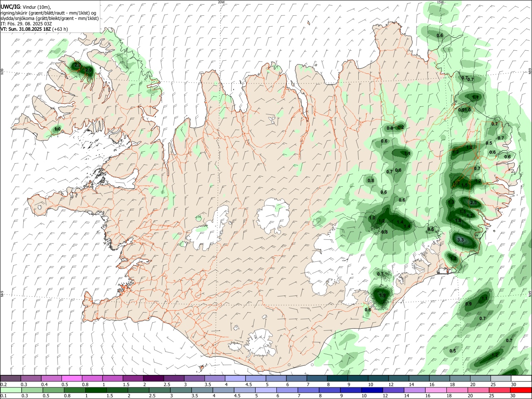Click the 1.8 precipitation value on the map
This screenshot has width=532, height=399.
click(x=458, y=221)
